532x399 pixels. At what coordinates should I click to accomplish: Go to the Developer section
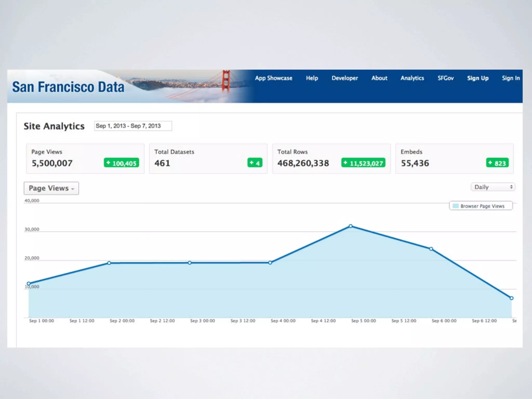(x=344, y=78)
